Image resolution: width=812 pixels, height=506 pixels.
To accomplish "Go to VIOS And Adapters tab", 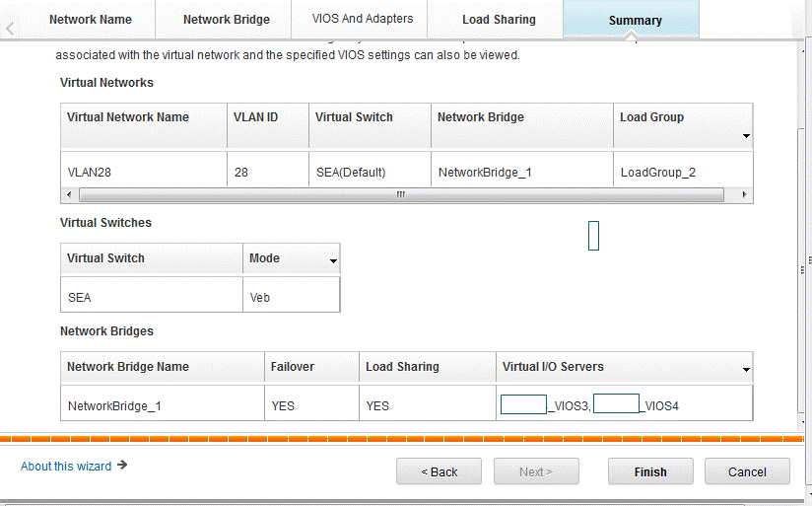I will tap(363, 19).
